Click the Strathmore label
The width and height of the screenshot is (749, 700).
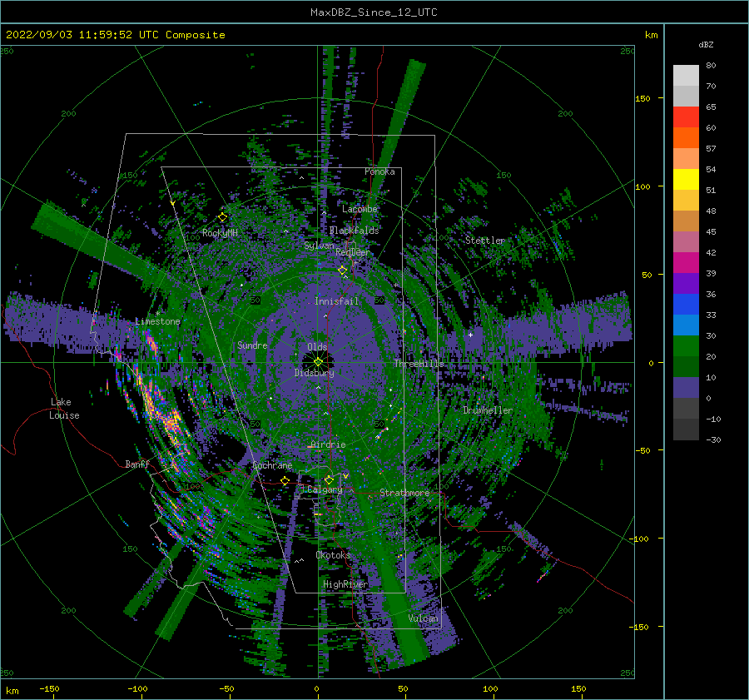[404, 493]
